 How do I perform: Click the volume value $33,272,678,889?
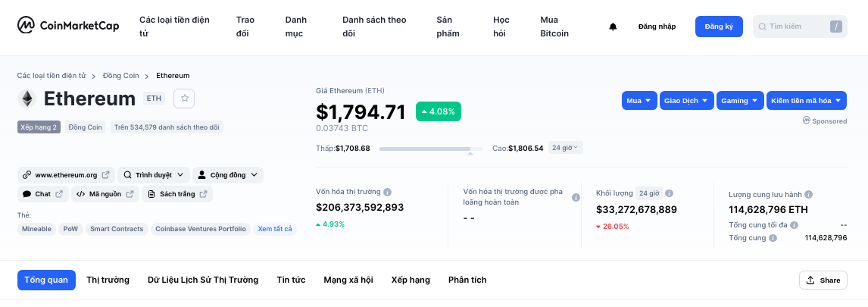(636, 209)
